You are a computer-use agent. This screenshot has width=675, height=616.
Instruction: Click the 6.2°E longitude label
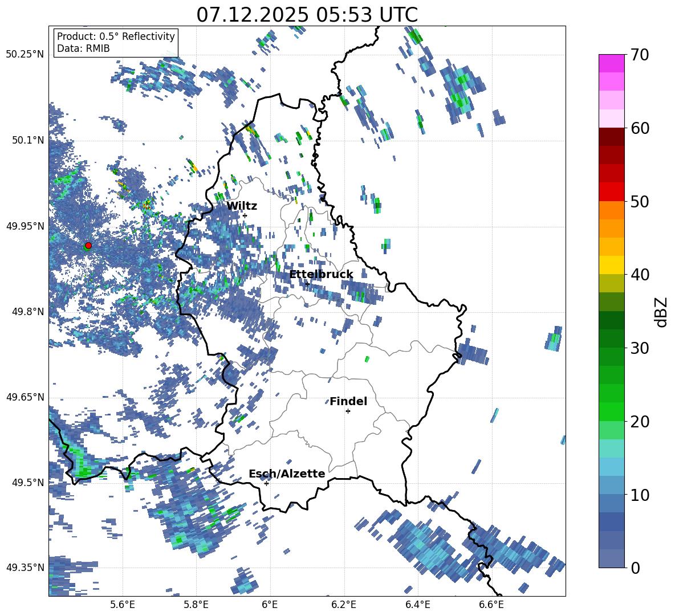[344, 605]
